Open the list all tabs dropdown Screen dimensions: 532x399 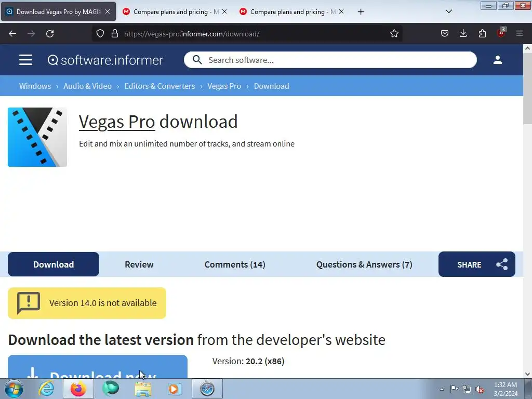coord(448,11)
